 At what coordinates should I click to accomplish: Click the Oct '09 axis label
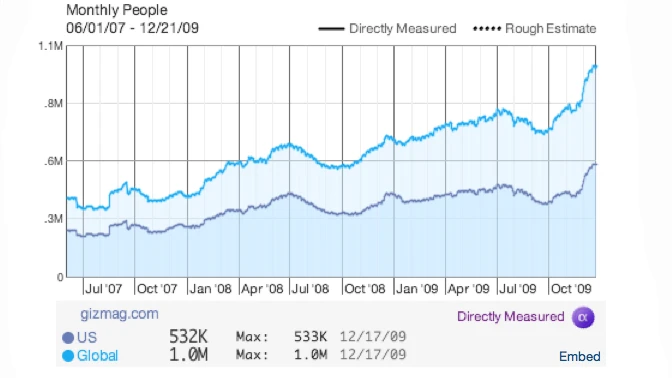571,288
